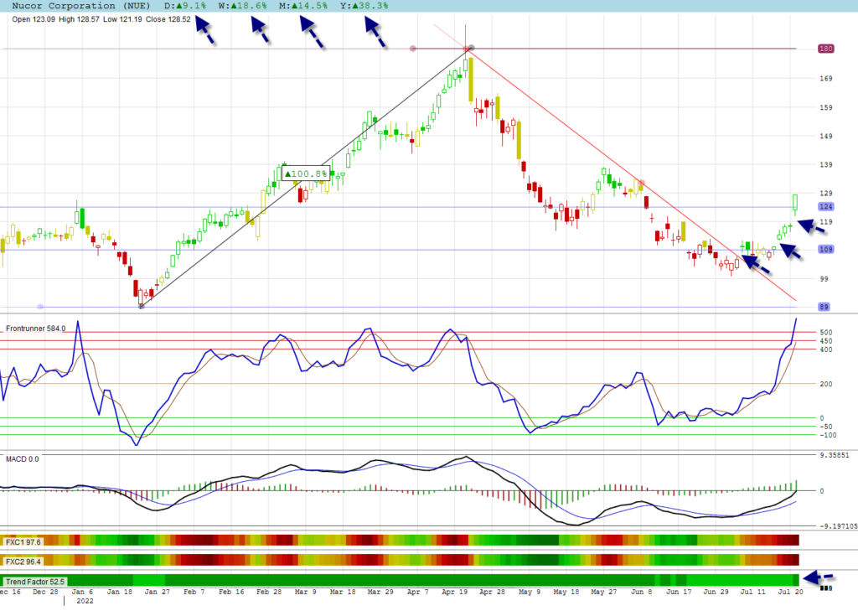Click the Close 128.52 readout
Image resolution: width=858 pixels, height=616 pixels.
click(x=168, y=19)
